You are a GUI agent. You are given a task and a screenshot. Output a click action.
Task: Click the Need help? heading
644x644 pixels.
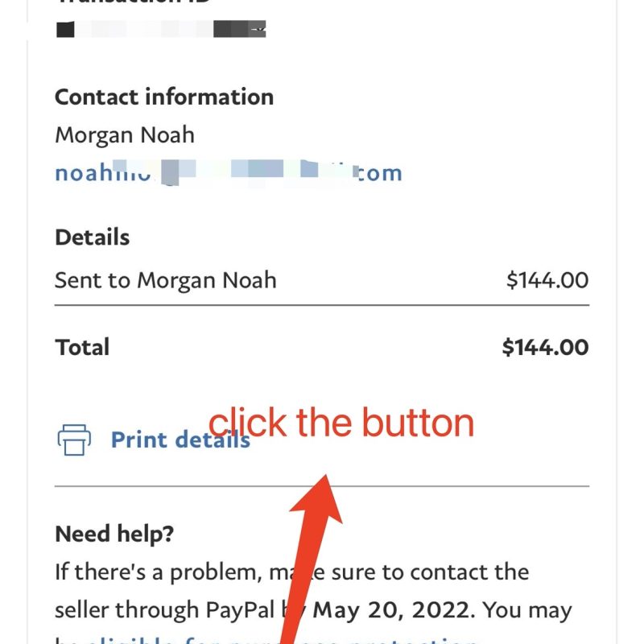tap(114, 533)
